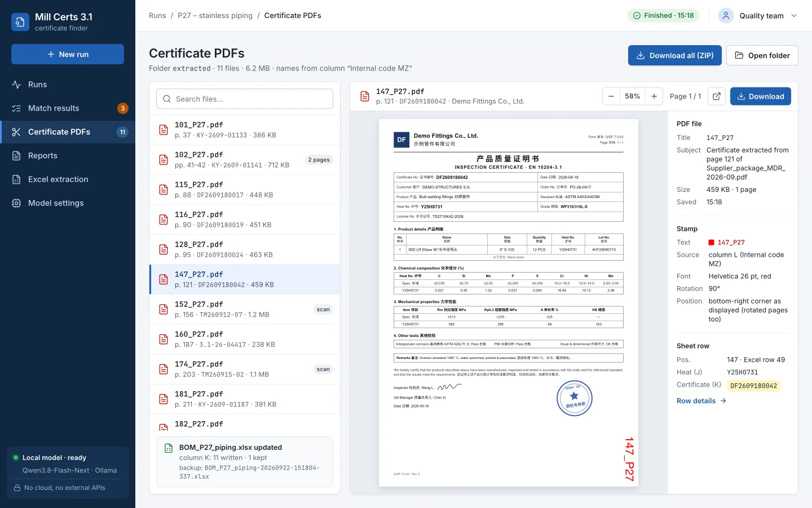Screen dimensions: 812x508
Task: Click highlighted certificate DF2609180042 value
Action: 754,386
